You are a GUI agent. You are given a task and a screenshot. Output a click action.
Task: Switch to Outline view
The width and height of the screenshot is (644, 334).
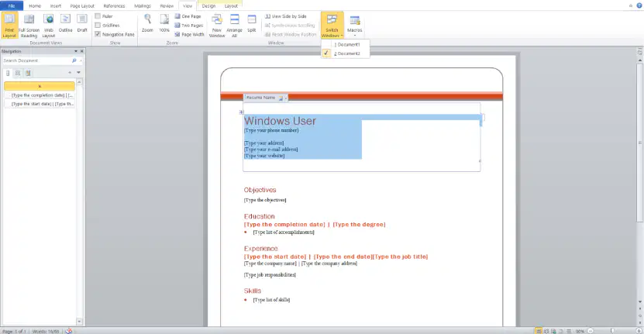coord(65,23)
